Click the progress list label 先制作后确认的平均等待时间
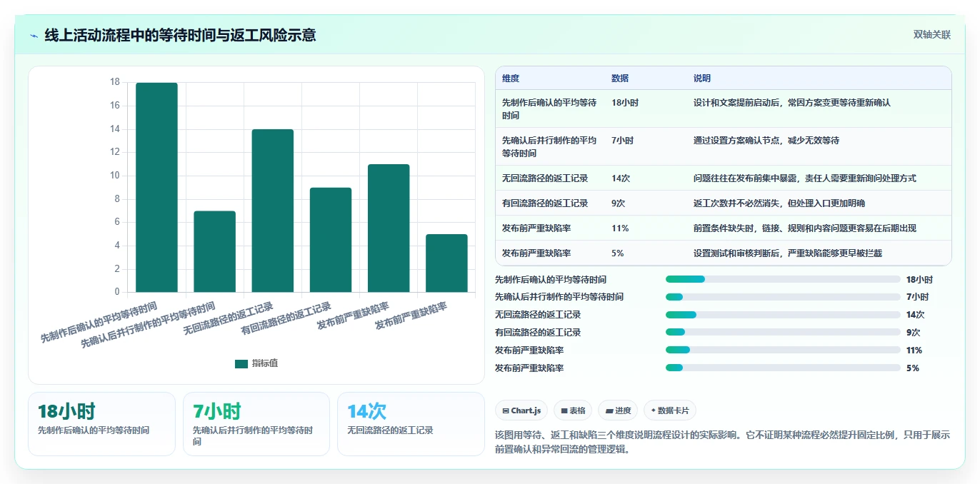This screenshot has width=980, height=484. click(551, 280)
